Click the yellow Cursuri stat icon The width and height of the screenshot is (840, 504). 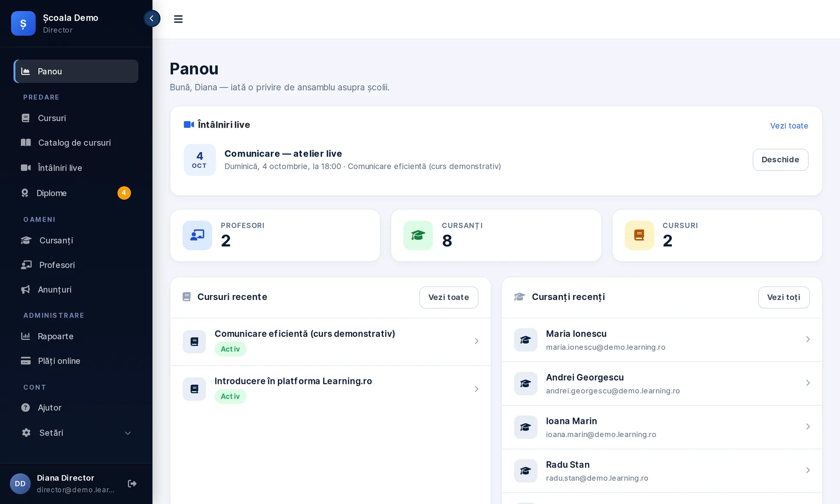pyautogui.click(x=639, y=235)
